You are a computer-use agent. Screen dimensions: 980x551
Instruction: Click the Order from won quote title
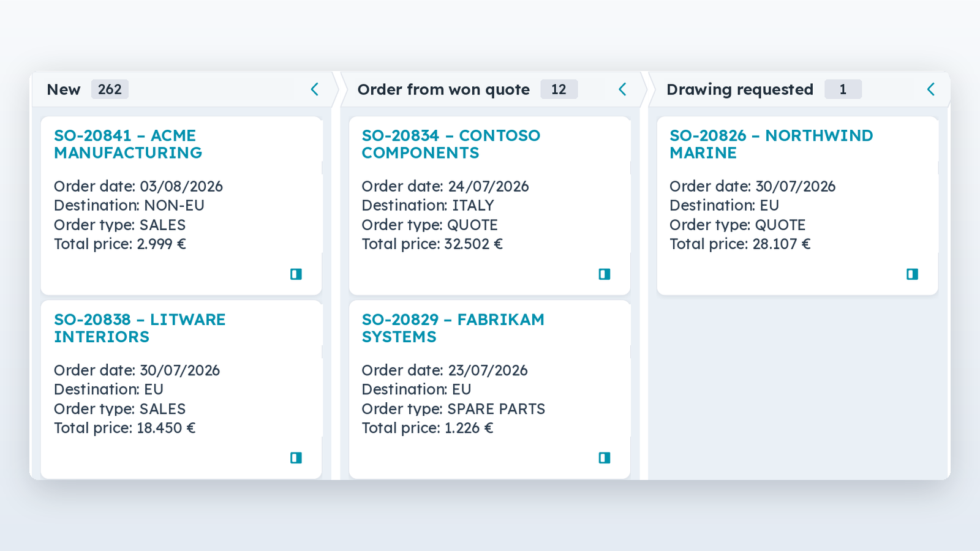point(443,89)
